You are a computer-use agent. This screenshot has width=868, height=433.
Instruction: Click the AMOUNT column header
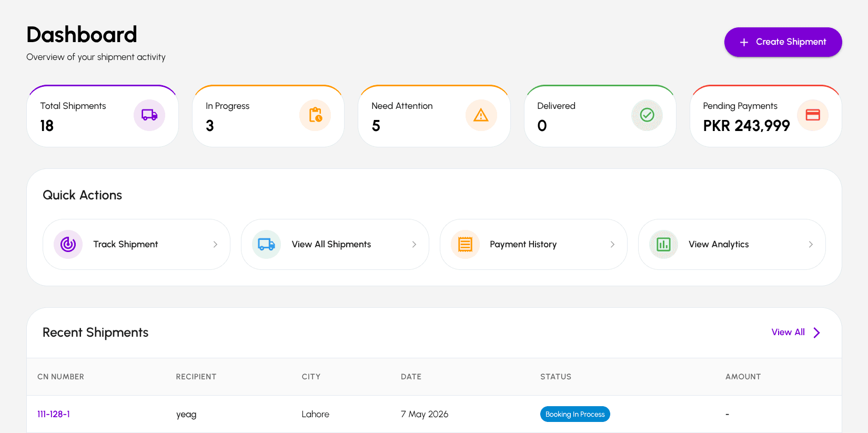pos(743,377)
